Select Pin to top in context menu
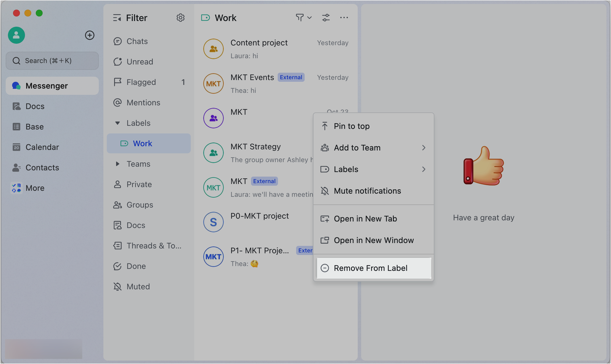Screen dimensions: 611x364 coord(351,126)
